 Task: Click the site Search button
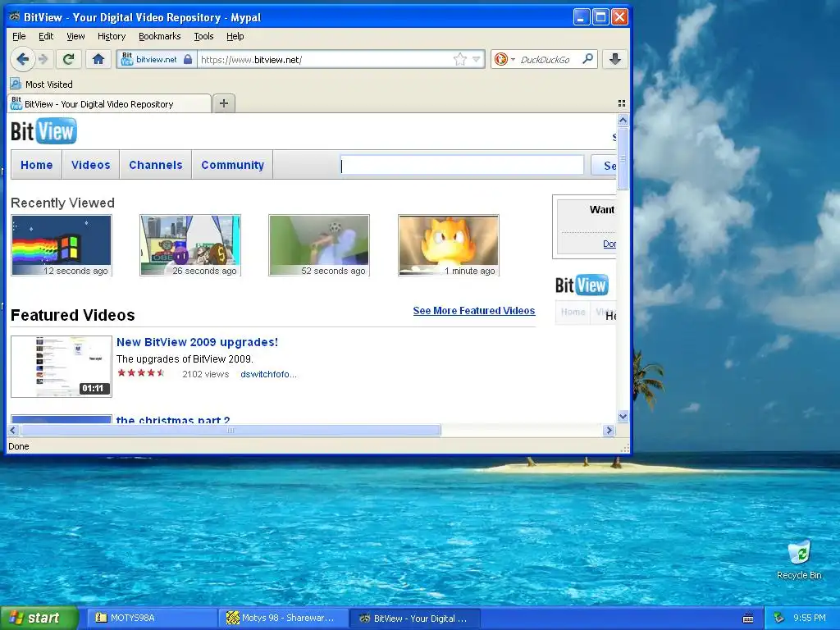[604, 165]
